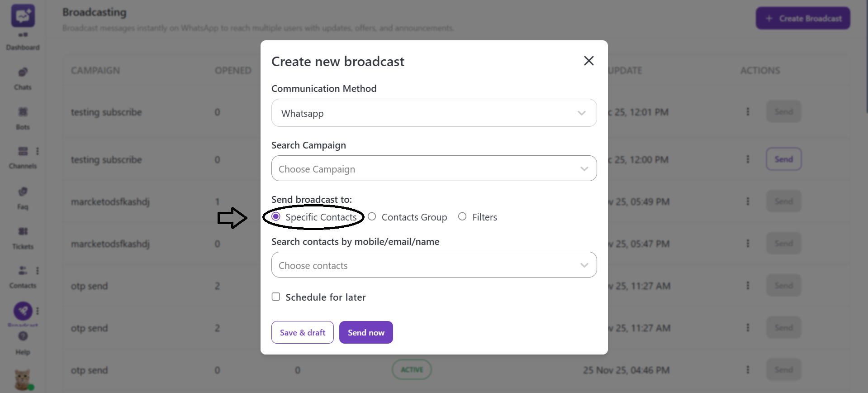Open the Choose Campaign dropdown
This screenshot has height=393, width=868.
(434, 168)
